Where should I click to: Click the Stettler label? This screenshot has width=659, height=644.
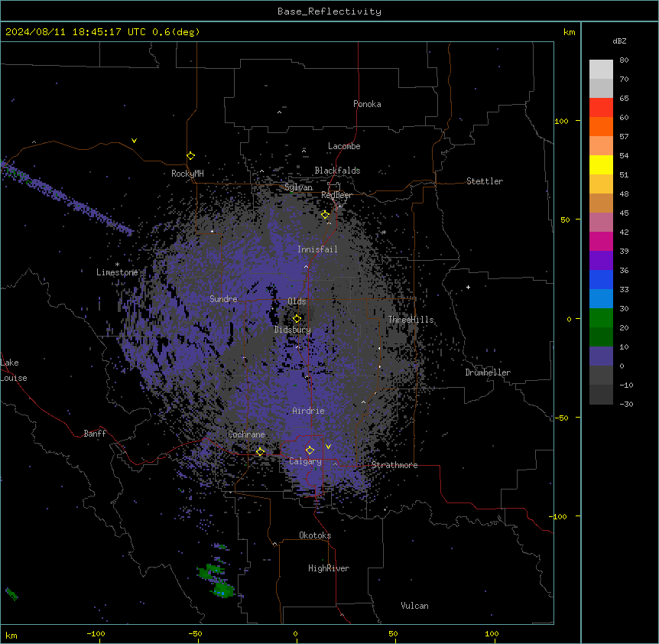[x=485, y=181]
